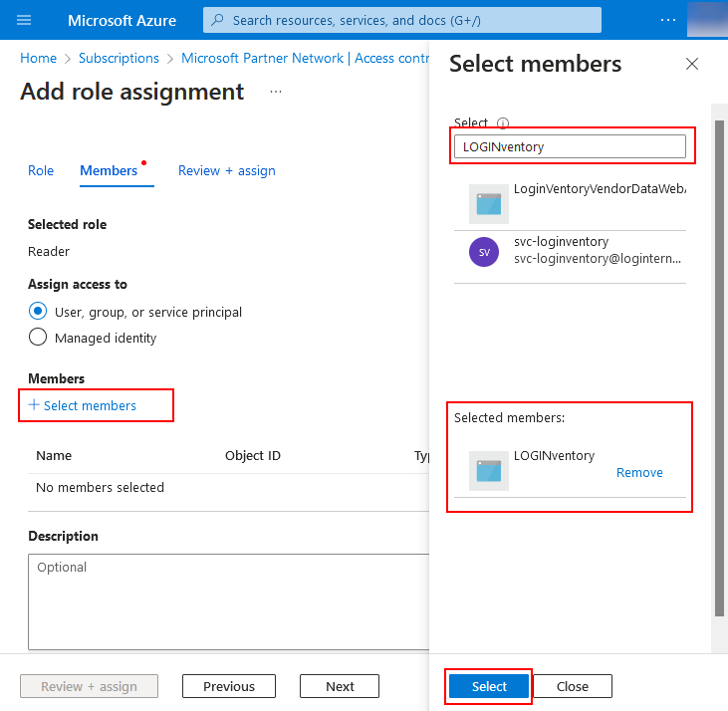
Task: Click the Next button
Action: coord(340,686)
